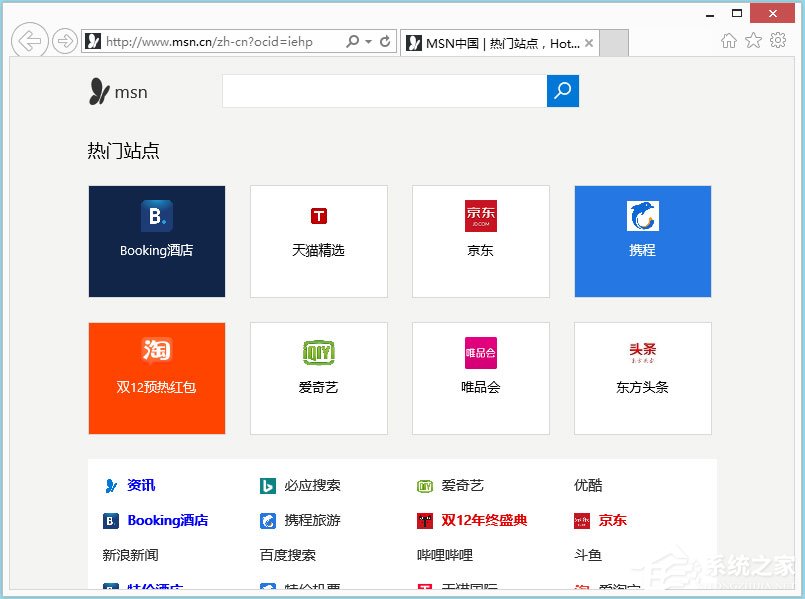The width and height of the screenshot is (805, 599).
Task: Click the forward navigation arrow
Action: pyautogui.click(x=64, y=41)
